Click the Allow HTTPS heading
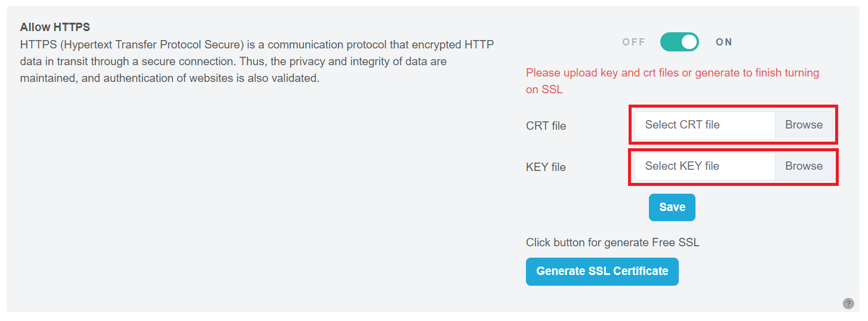This screenshot has height=321, width=868. pos(55,27)
